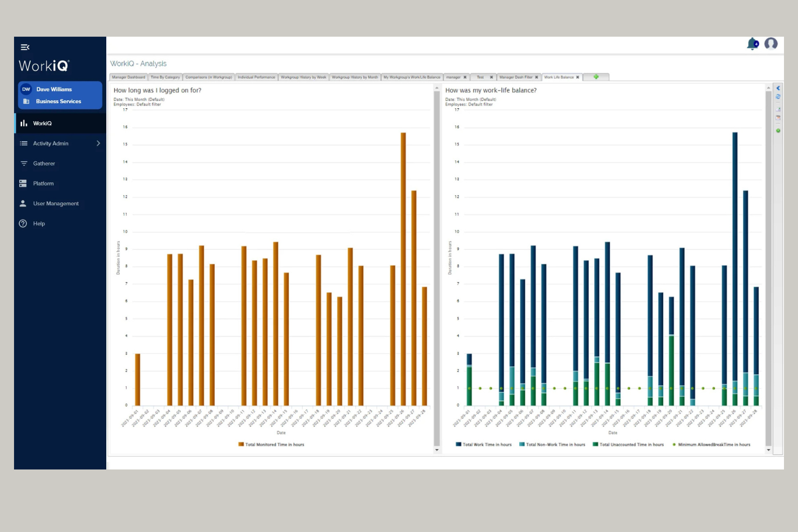This screenshot has height=532, width=798.
Task: Add a new tab with the green plus
Action: [596, 77]
